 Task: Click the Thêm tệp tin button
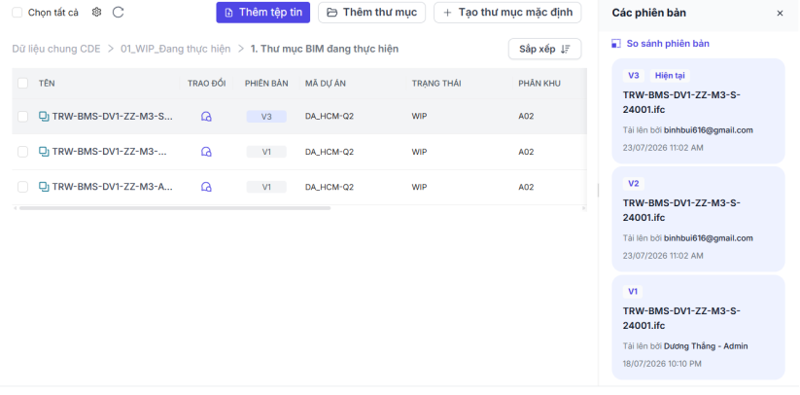(x=263, y=12)
